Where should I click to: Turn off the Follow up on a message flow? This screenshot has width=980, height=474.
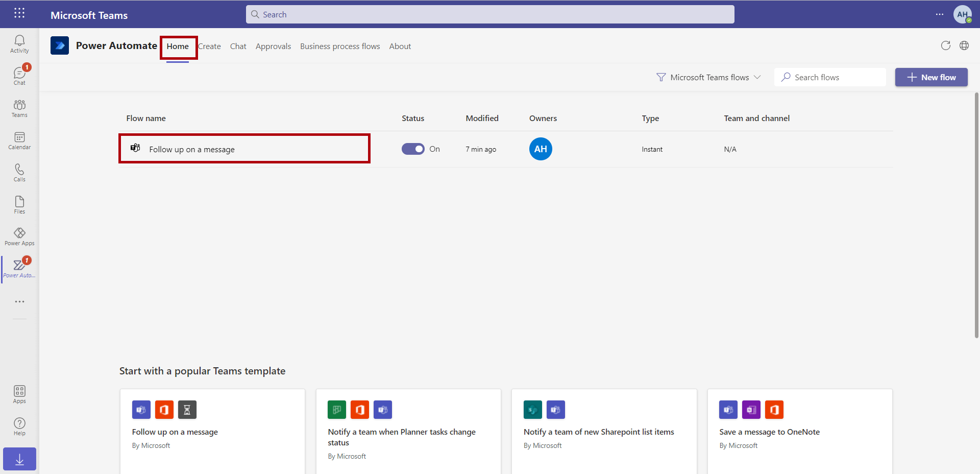click(x=413, y=149)
